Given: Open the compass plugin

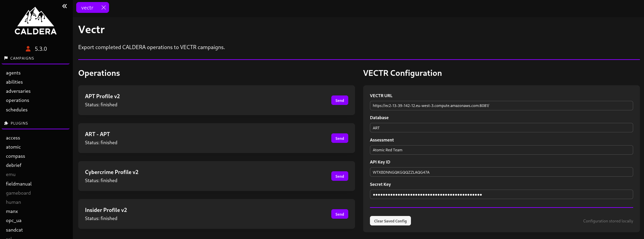Looking at the screenshot, I should [x=16, y=156].
